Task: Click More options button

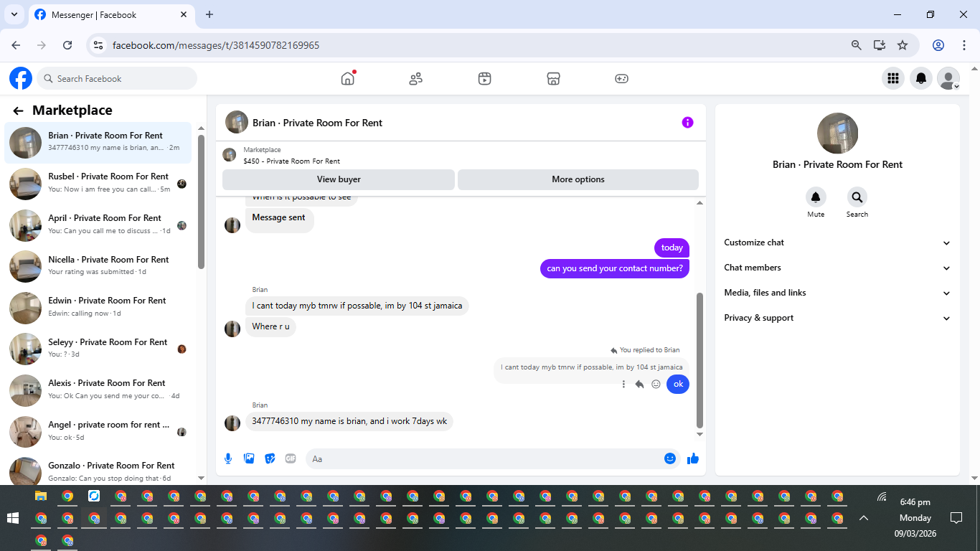Action: 578,179
